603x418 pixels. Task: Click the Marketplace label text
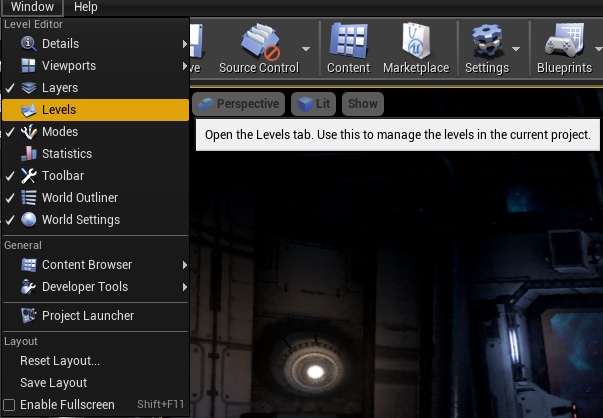pos(416,68)
